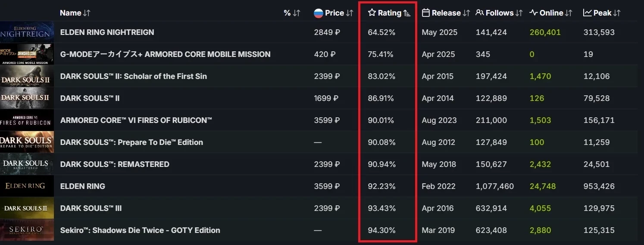The width and height of the screenshot is (644, 245).
Task: Open ARMORED CORE VI FIRES OF RUBICON link
Action: click(136, 120)
